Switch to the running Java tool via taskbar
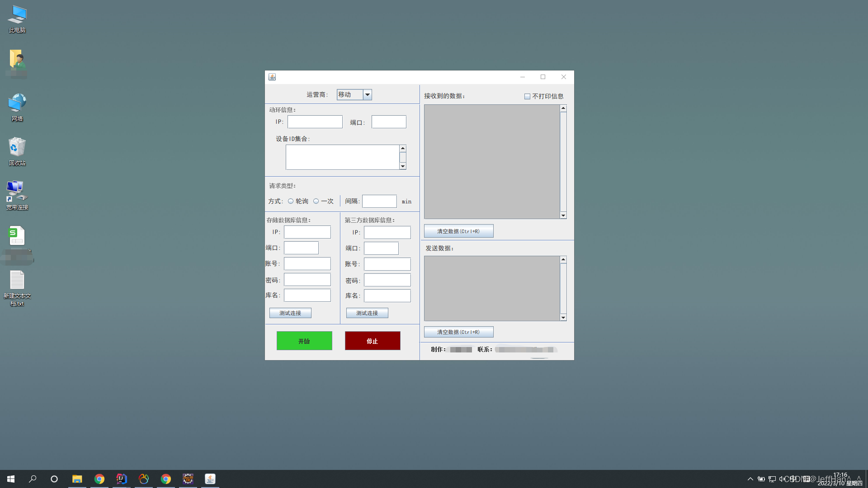The height and width of the screenshot is (488, 868). pos(210,479)
